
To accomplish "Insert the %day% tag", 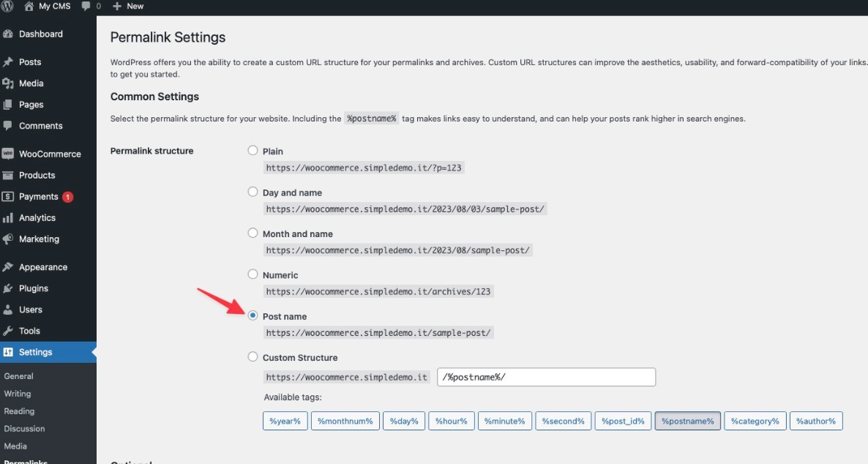I will [404, 421].
